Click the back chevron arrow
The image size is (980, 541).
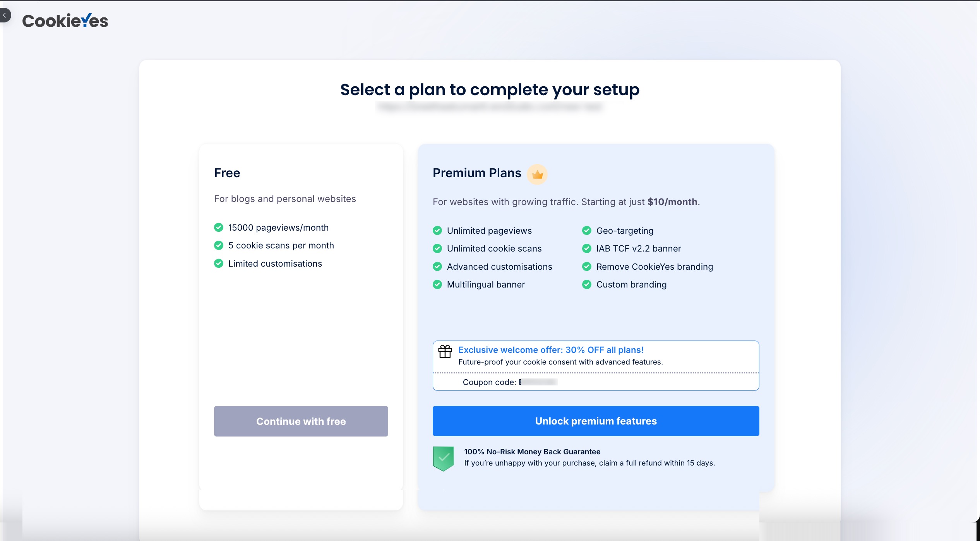pyautogui.click(x=5, y=15)
